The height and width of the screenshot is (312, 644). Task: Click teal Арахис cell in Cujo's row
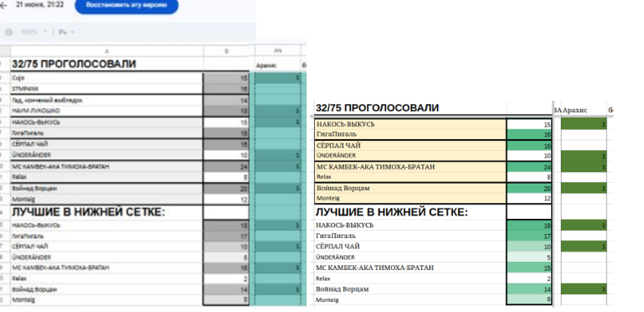click(278, 78)
